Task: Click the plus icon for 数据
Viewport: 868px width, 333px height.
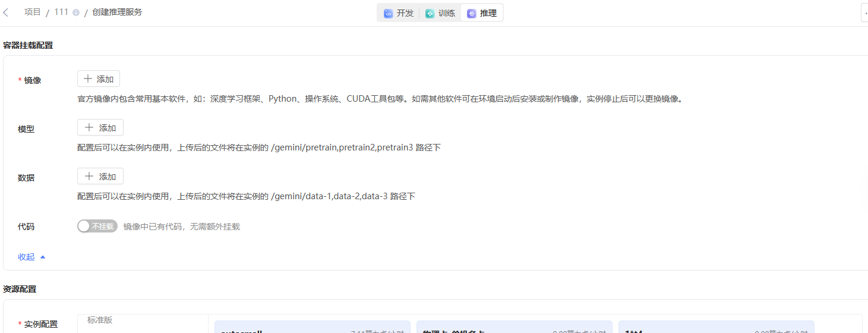Action: point(89,176)
